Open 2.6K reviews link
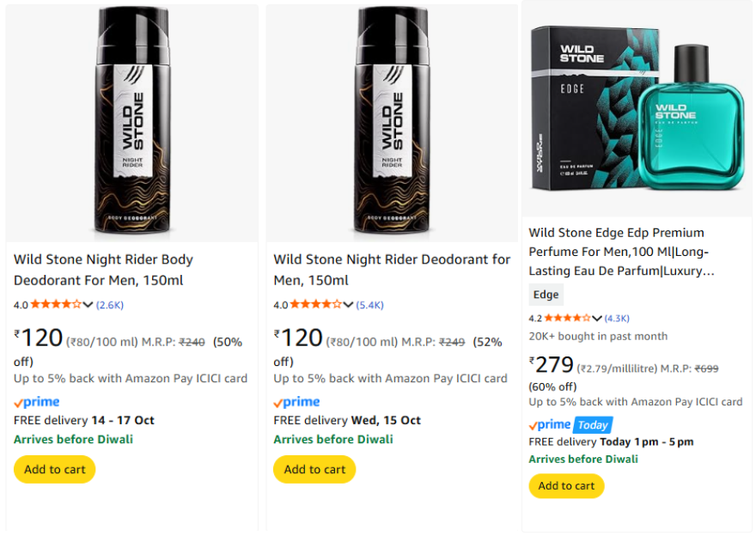 pyautogui.click(x=110, y=305)
